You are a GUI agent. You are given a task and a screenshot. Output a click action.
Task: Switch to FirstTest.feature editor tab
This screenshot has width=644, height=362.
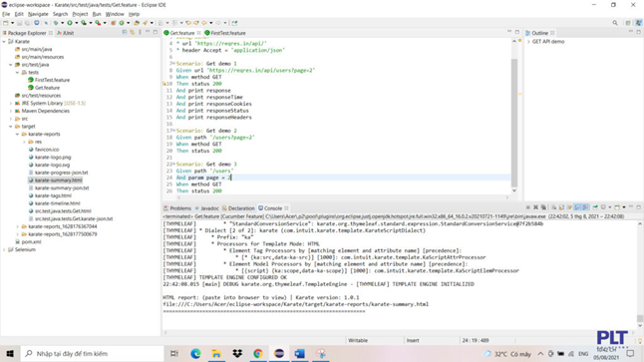tap(225, 33)
